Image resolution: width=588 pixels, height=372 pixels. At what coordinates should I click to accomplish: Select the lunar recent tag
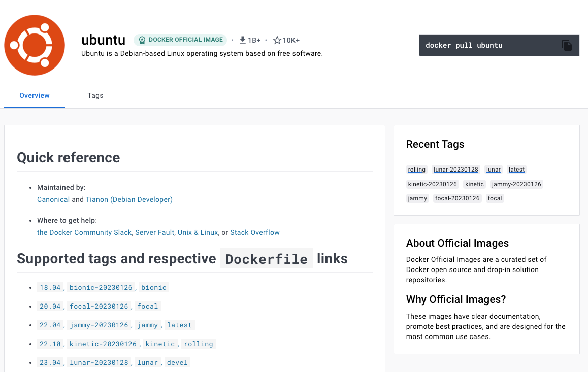coord(494,170)
